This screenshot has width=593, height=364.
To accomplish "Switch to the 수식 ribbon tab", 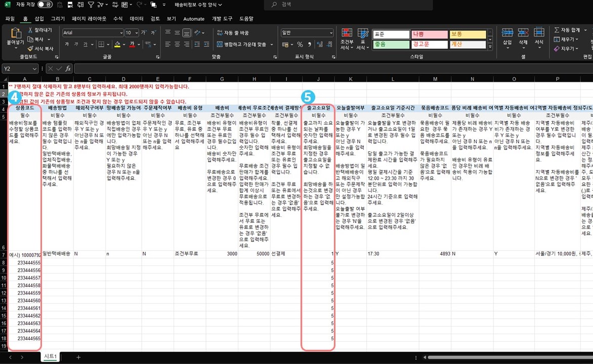I will 118,19.
